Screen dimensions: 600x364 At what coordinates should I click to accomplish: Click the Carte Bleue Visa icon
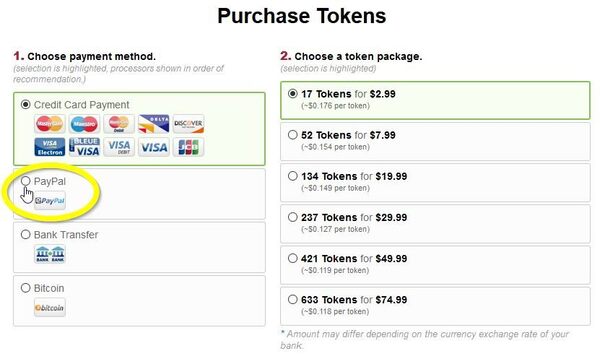[84, 147]
